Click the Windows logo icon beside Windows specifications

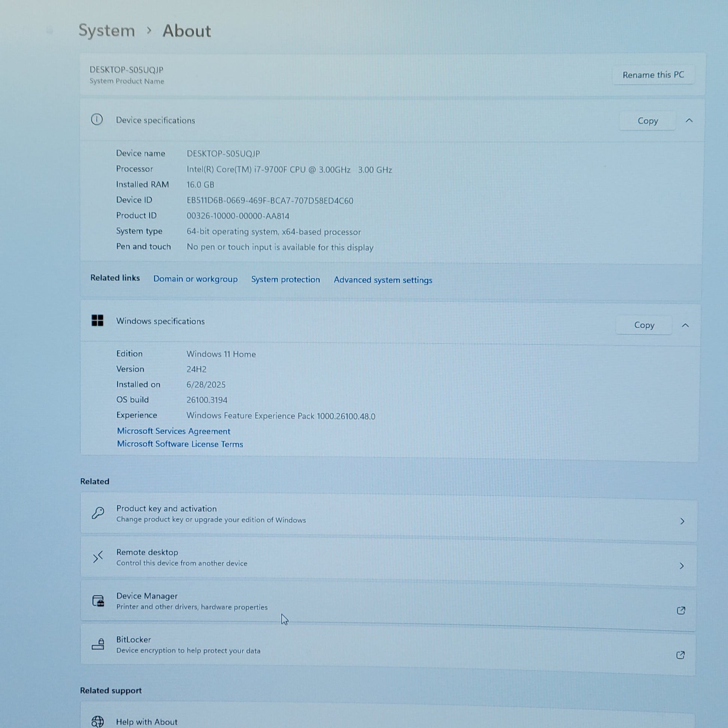(97, 321)
